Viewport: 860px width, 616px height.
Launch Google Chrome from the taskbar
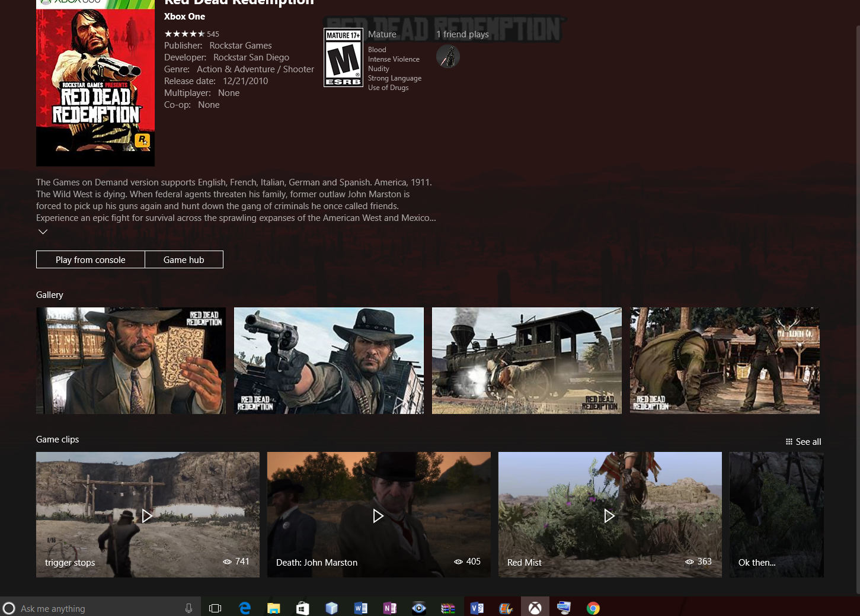(593, 608)
